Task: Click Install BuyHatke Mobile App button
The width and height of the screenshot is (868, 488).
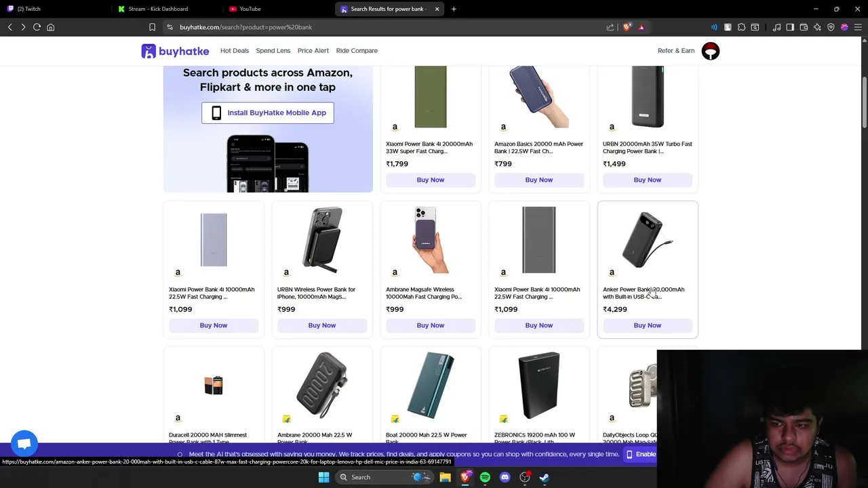Action: point(268,113)
